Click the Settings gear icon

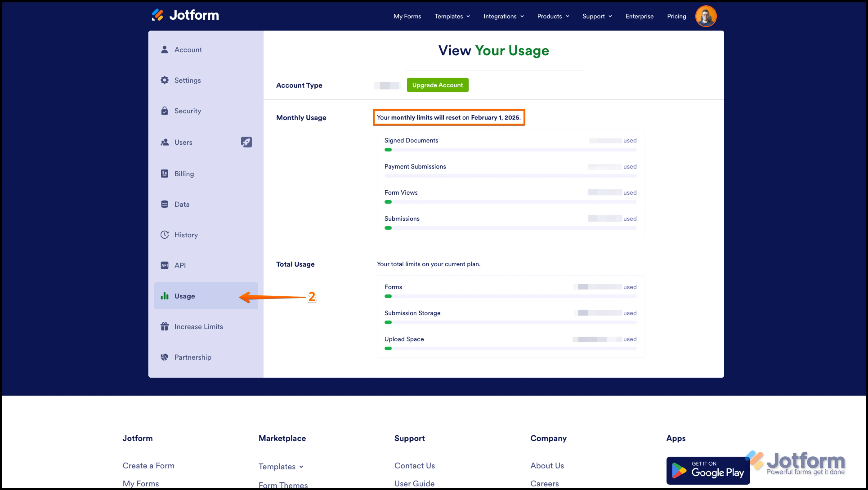click(x=164, y=80)
